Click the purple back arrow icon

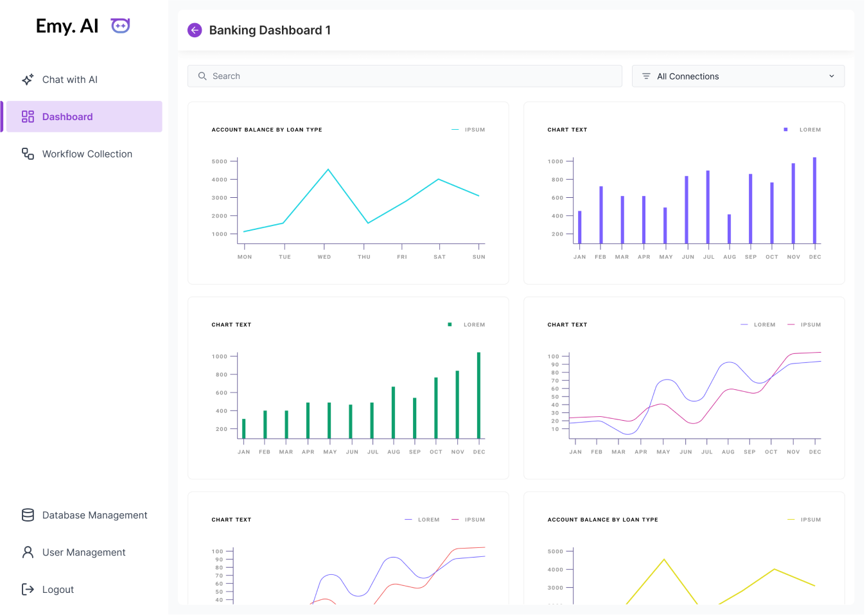coord(195,30)
